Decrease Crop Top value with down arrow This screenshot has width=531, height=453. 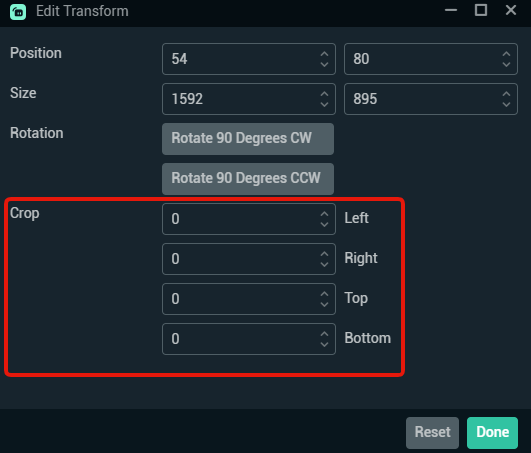click(x=324, y=304)
